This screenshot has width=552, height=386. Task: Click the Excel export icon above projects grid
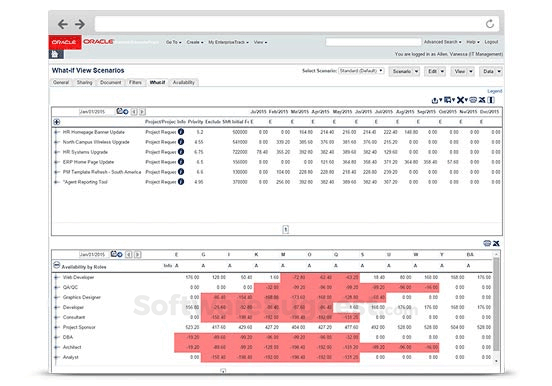(x=482, y=100)
